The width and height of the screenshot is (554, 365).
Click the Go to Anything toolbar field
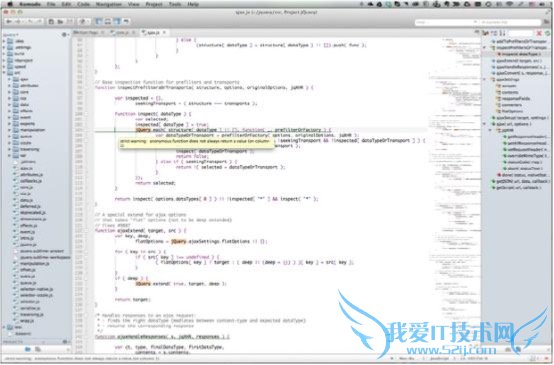click(x=510, y=22)
